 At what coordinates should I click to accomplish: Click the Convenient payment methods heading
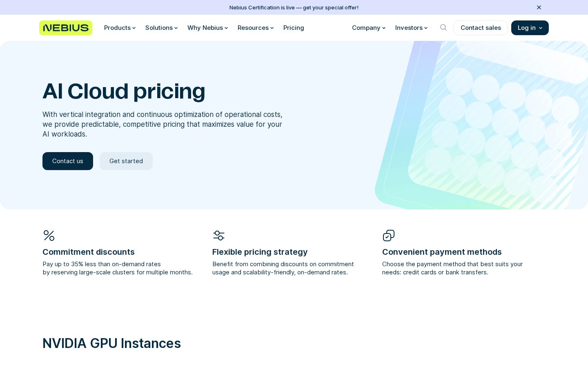pyautogui.click(x=442, y=252)
